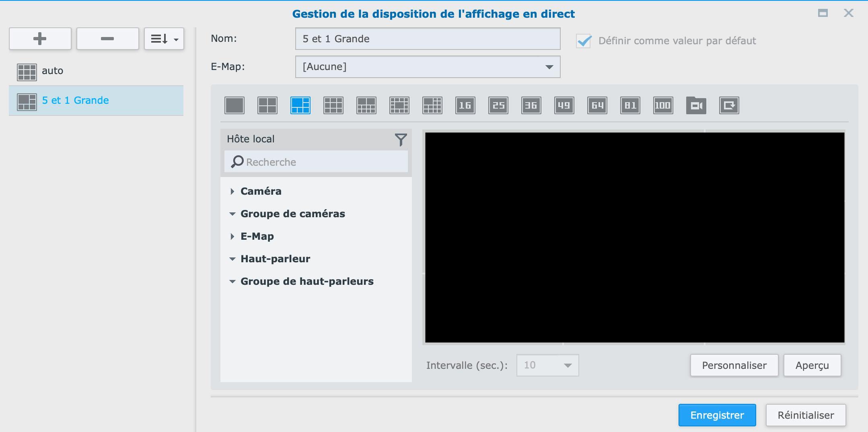
Task: Delete selected layout with minus button
Action: 107,39
